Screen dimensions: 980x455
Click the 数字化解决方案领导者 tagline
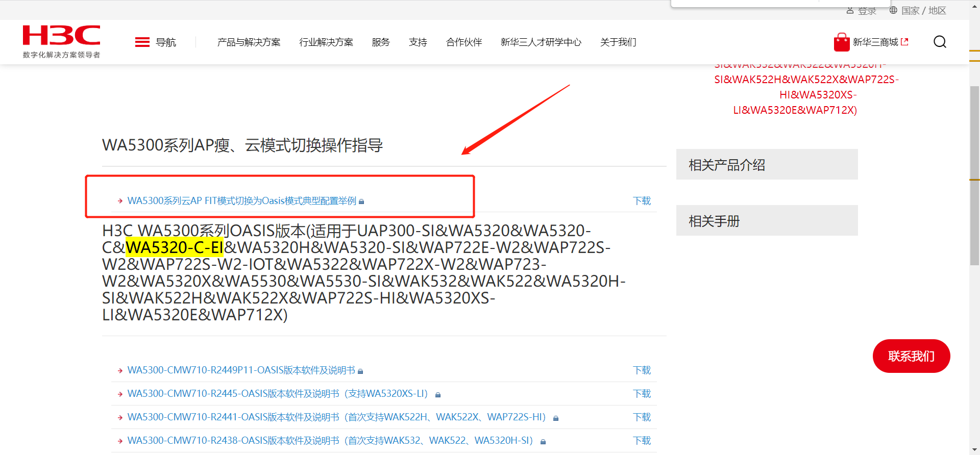[x=61, y=55]
